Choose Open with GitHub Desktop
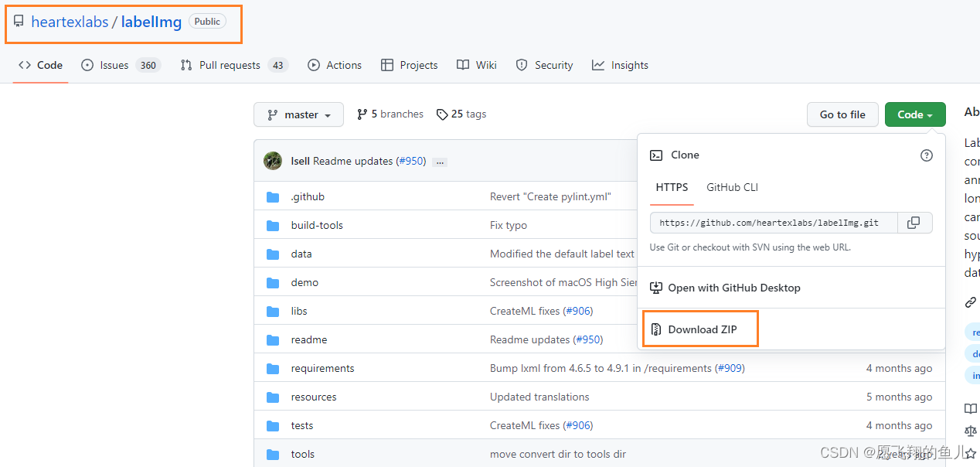 click(725, 288)
